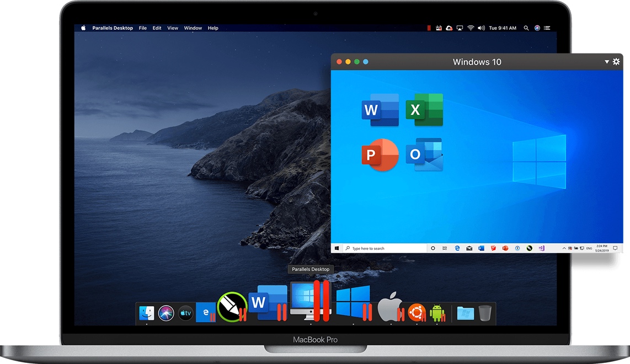This screenshot has width=630, height=364.
Task: Open the Parallels VM settings gear
Action: click(x=616, y=62)
